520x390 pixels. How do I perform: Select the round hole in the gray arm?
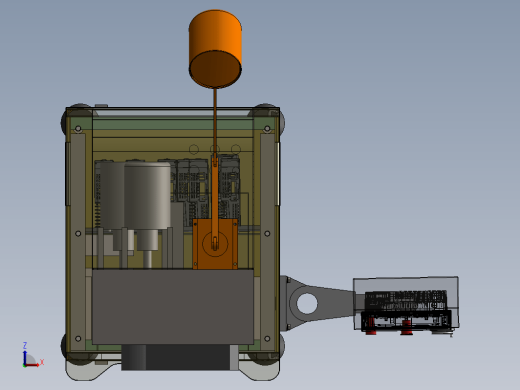coord(307,303)
